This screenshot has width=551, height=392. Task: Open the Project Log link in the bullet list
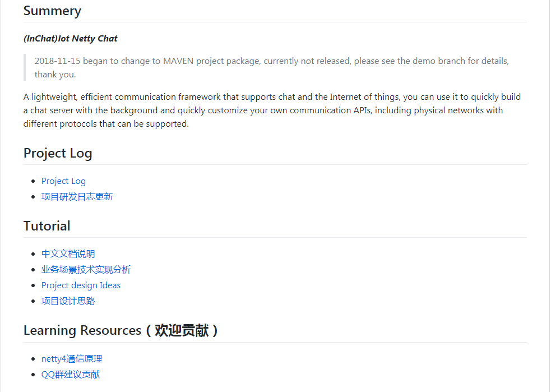(x=63, y=181)
